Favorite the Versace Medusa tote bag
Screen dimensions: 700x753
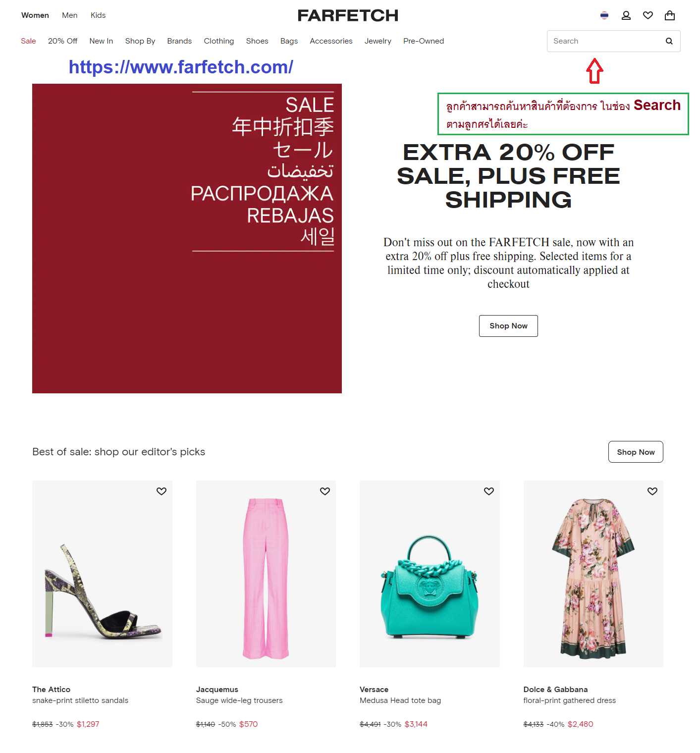pyautogui.click(x=488, y=491)
